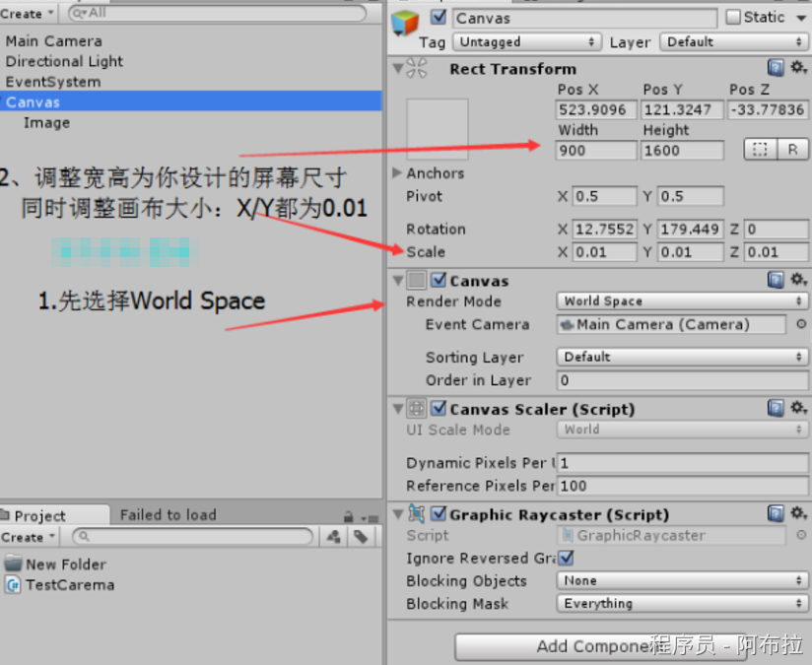Open the Blocking Mask dropdown
This screenshot has height=665, width=812.
pos(682,604)
